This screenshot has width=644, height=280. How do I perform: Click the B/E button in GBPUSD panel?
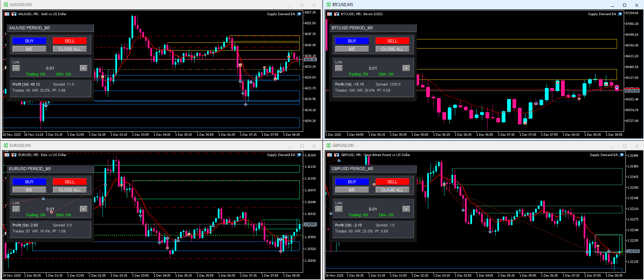pyautogui.click(x=352, y=190)
